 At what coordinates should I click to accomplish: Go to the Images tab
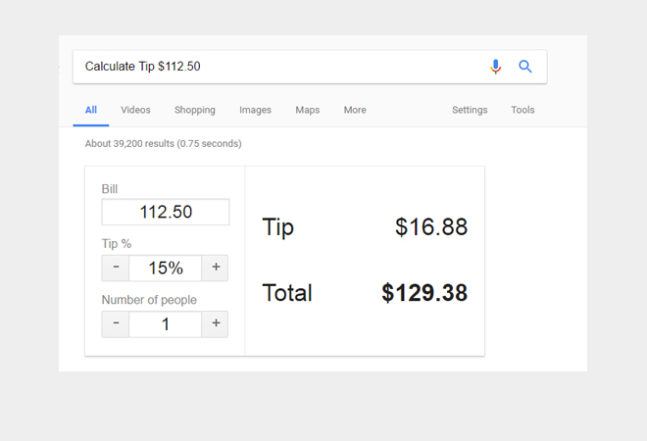255,110
